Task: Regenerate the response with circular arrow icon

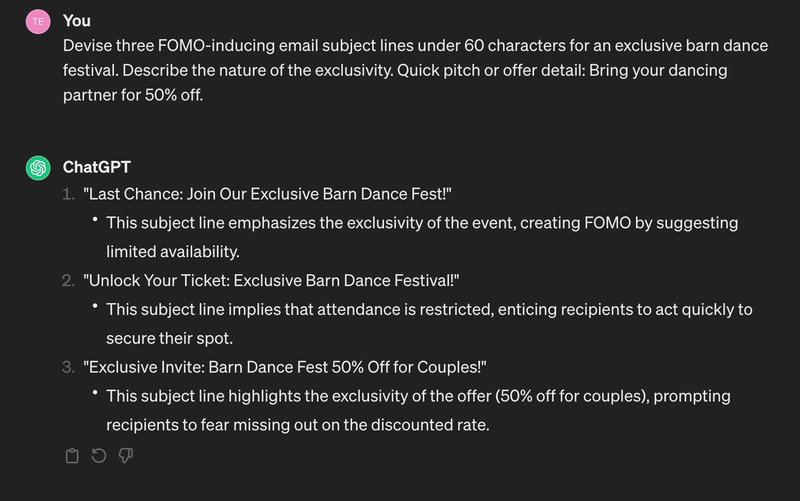Action: tap(99, 455)
